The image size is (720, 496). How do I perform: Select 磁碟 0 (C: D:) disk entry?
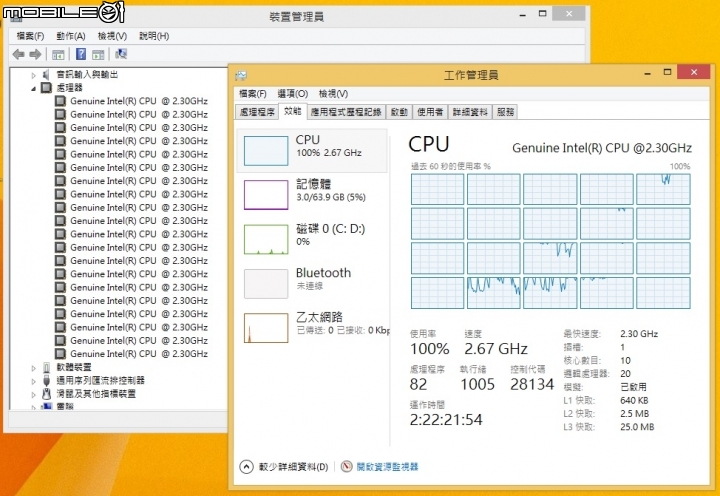tap(312, 239)
